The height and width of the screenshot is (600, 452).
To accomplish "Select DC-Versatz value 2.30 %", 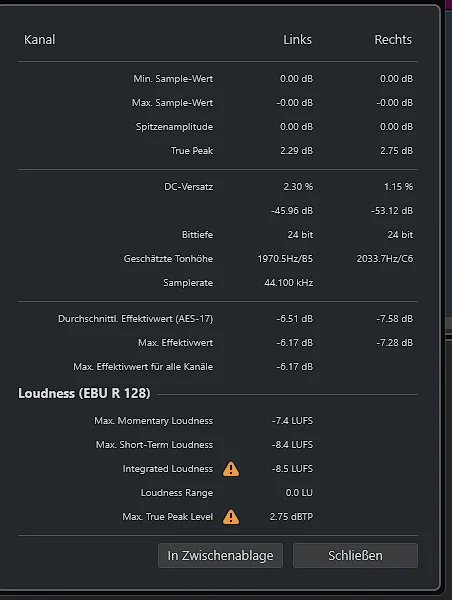I will pos(298,187).
